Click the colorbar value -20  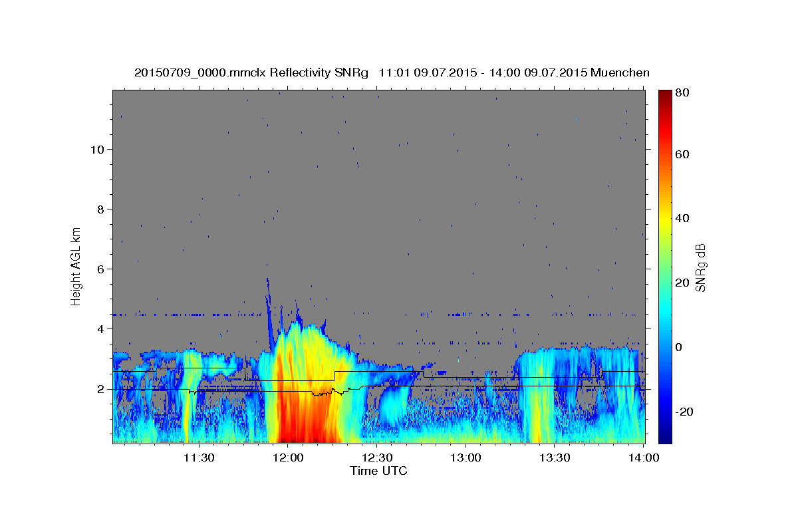(x=684, y=411)
